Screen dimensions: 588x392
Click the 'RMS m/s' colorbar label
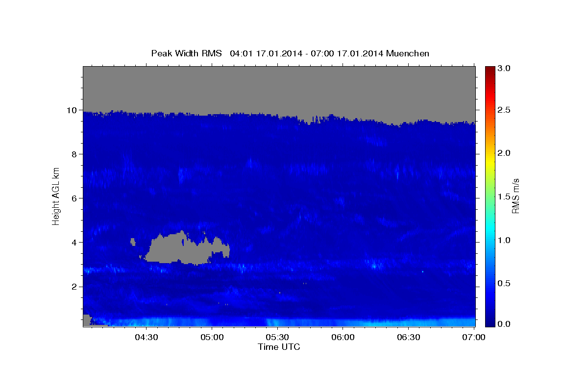click(x=515, y=196)
